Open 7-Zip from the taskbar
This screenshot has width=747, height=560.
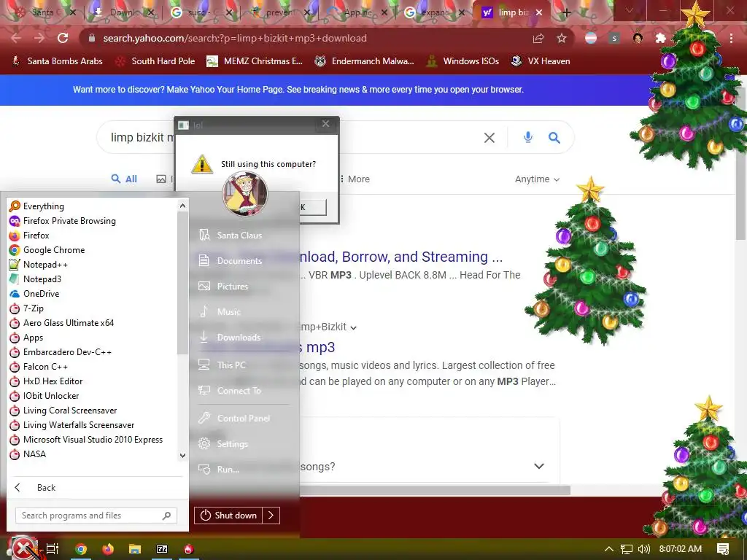162,549
